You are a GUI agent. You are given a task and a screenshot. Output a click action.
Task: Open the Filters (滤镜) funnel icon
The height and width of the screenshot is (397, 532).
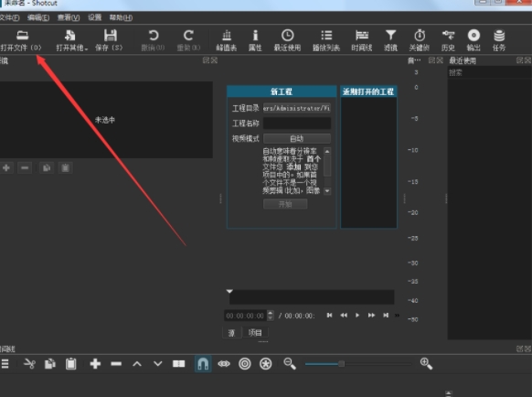click(390, 40)
